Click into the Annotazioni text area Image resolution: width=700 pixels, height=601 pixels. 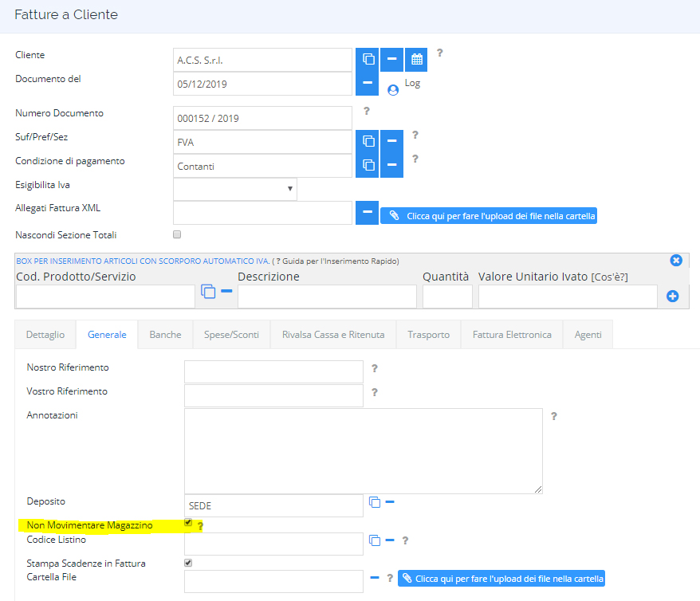click(x=364, y=450)
